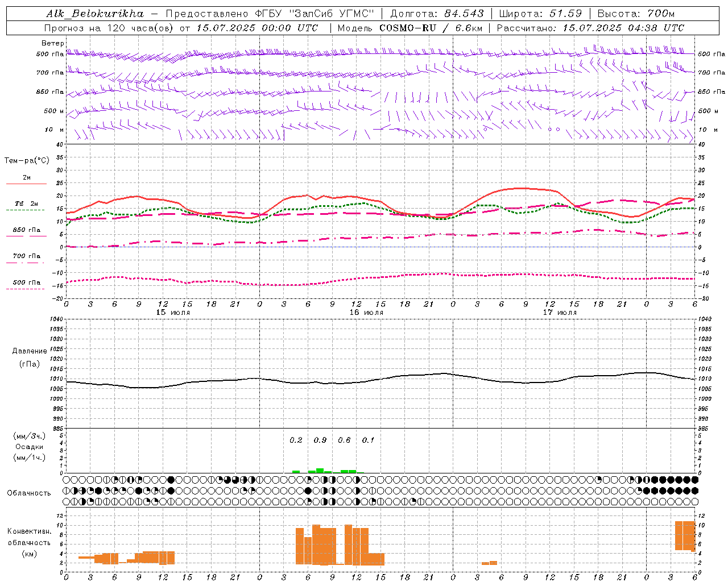Screen dimensions: 728x582
Task: Click the "Облачность" cloud cover label
Action: pyautogui.click(x=29, y=493)
